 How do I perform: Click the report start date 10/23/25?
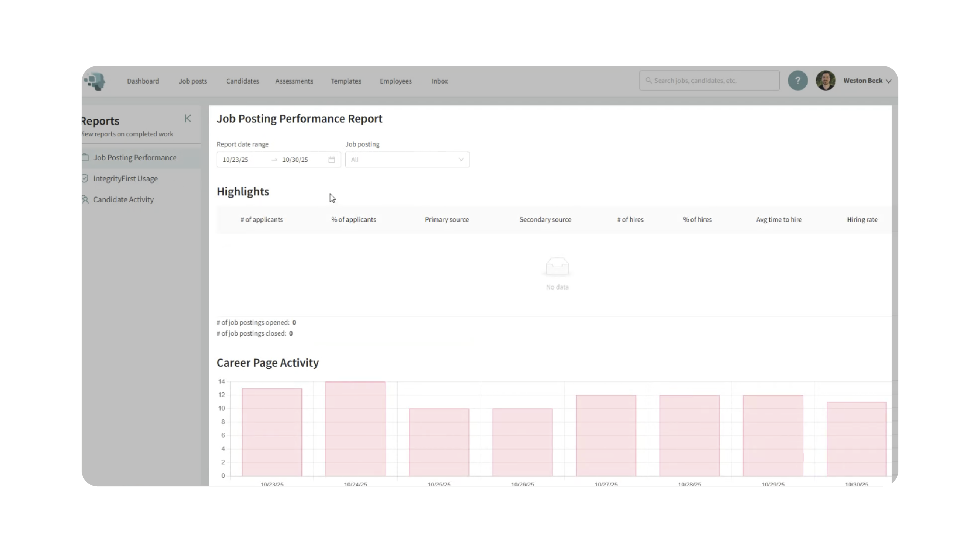point(235,160)
